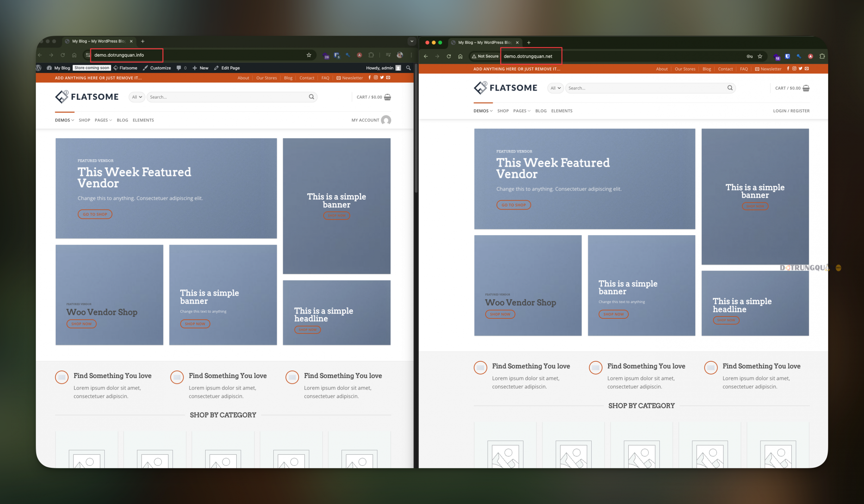Click the bookmark star in the left browser window

pyautogui.click(x=308, y=55)
